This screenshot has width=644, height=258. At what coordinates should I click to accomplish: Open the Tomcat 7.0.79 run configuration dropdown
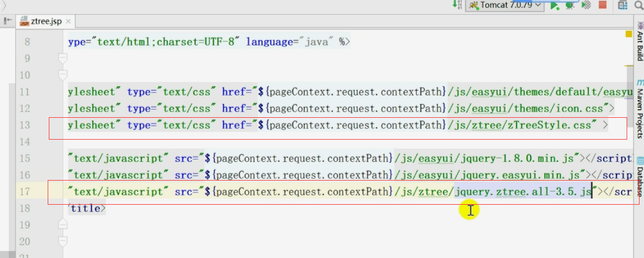pyautogui.click(x=505, y=5)
